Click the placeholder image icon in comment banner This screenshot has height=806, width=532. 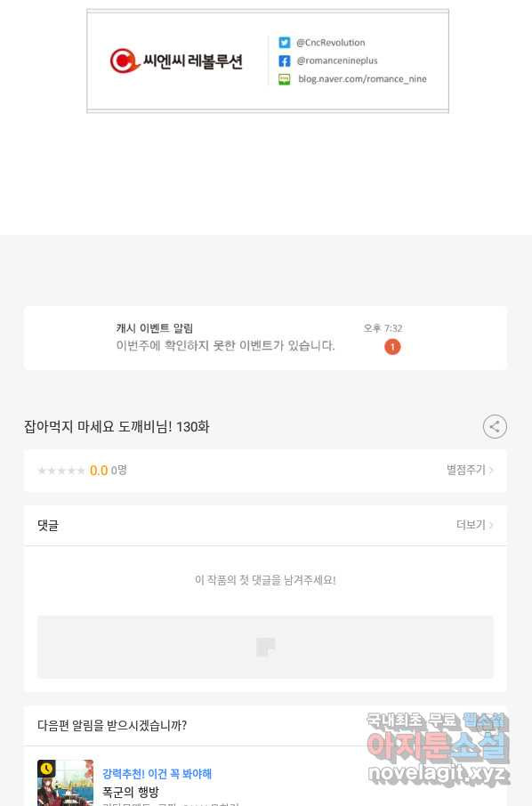point(266,647)
